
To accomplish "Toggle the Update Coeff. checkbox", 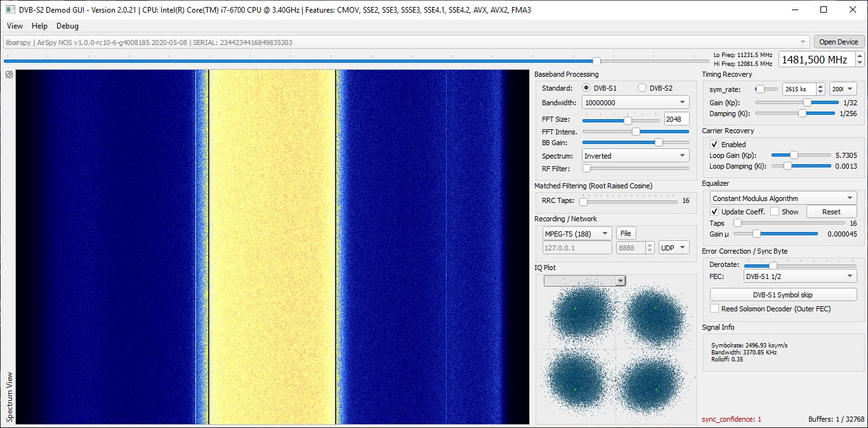I will (x=714, y=212).
